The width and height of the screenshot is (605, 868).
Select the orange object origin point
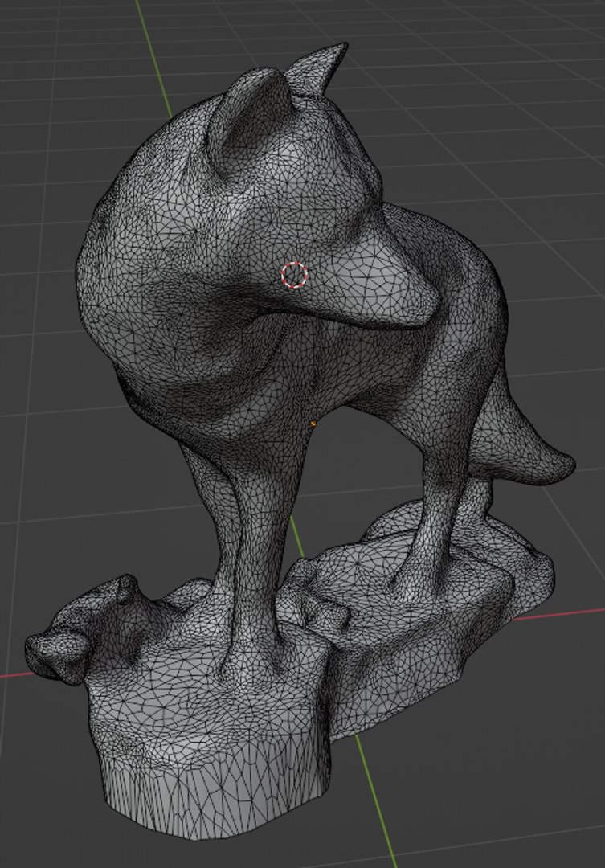[x=313, y=424]
